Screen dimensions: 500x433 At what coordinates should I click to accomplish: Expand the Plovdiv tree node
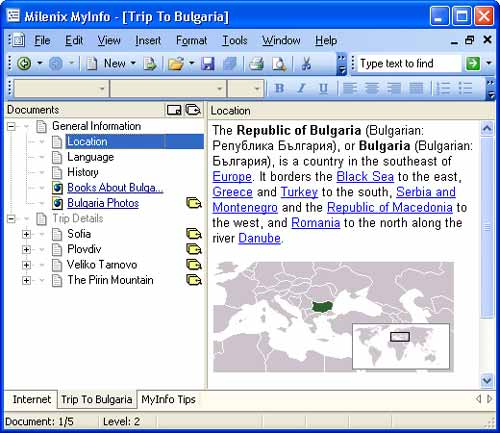pyautogui.click(x=26, y=249)
